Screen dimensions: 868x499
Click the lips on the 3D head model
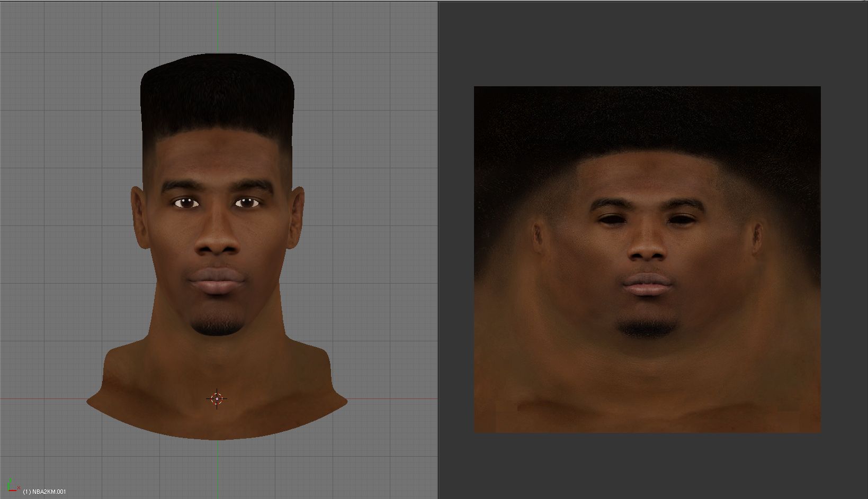point(217,280)
